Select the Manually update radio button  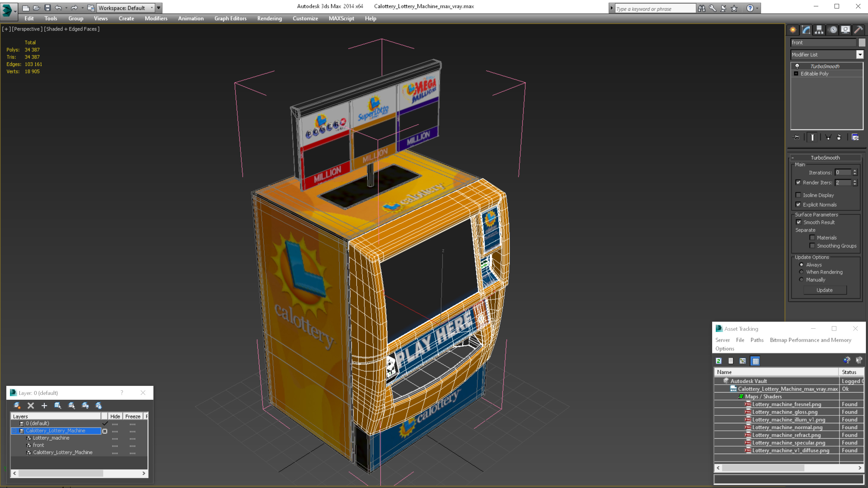801,280
